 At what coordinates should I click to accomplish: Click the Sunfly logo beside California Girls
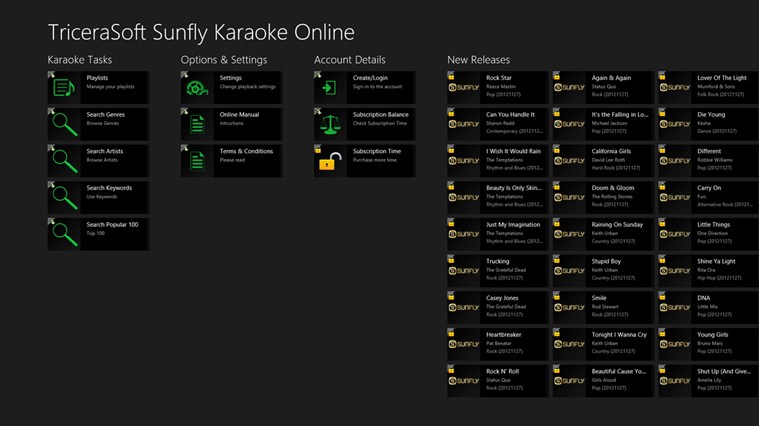pyautogui.click(x=569, y=161)
